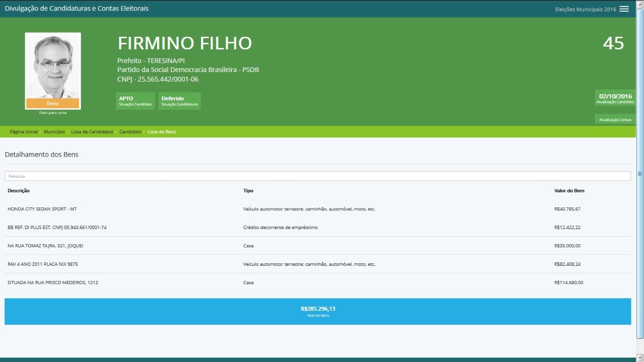Click value R$114.680,00
This screenshot has height=362, width=644.
pyautogui.click(x=569, y=282)
